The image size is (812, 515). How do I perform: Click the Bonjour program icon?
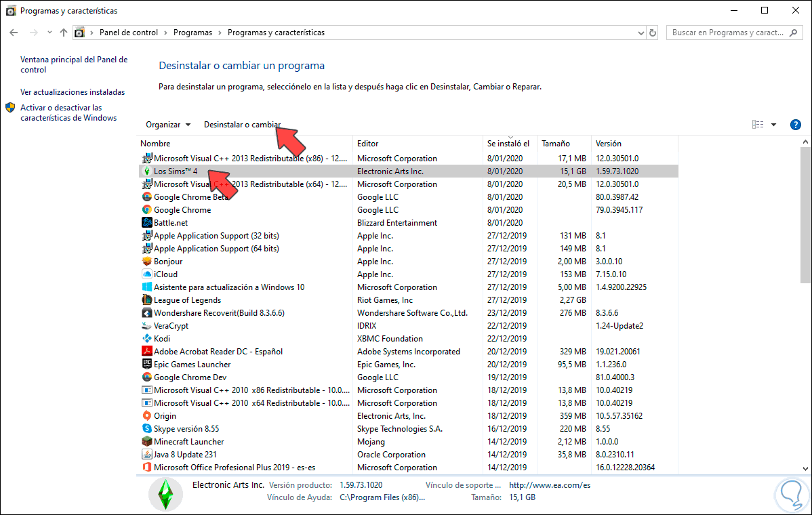point(147,262)
